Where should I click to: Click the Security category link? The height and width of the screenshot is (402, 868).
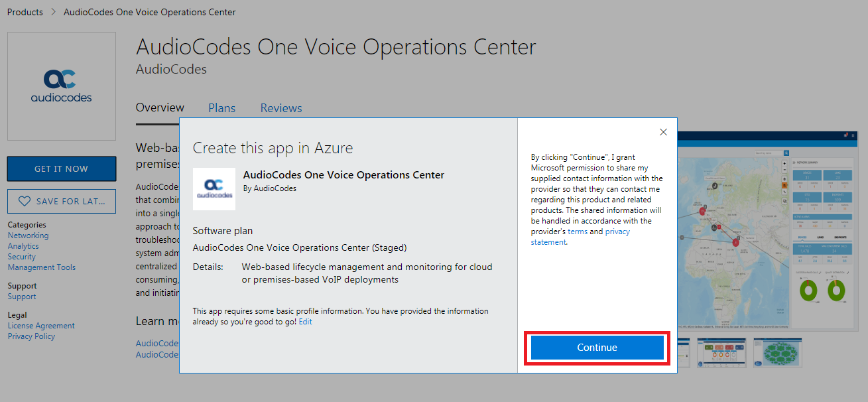coord(21,256)
